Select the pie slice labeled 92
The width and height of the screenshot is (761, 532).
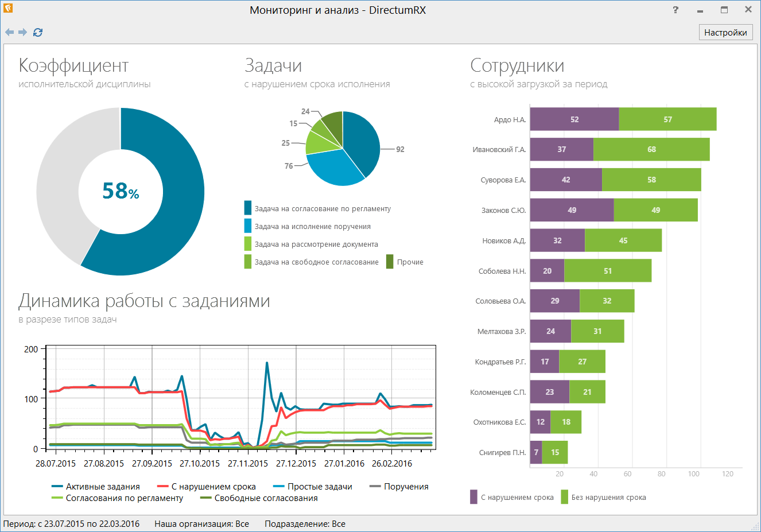[x=363, y=143]
